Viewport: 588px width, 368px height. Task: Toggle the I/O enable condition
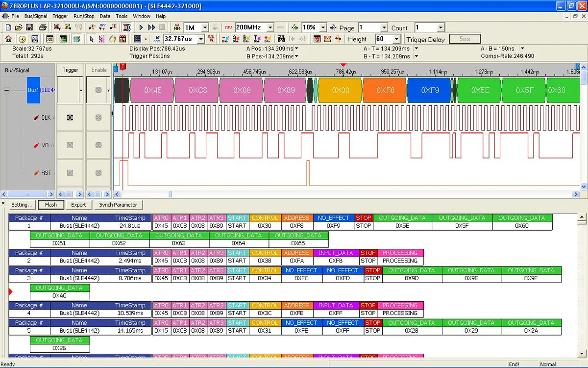pos(98,145)
